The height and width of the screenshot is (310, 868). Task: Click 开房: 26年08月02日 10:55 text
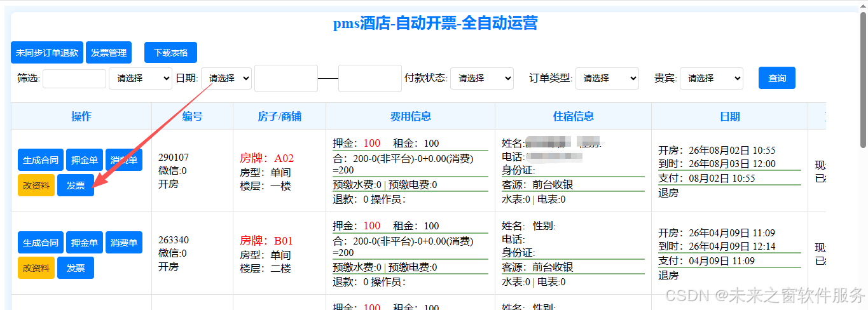(717, 151)
